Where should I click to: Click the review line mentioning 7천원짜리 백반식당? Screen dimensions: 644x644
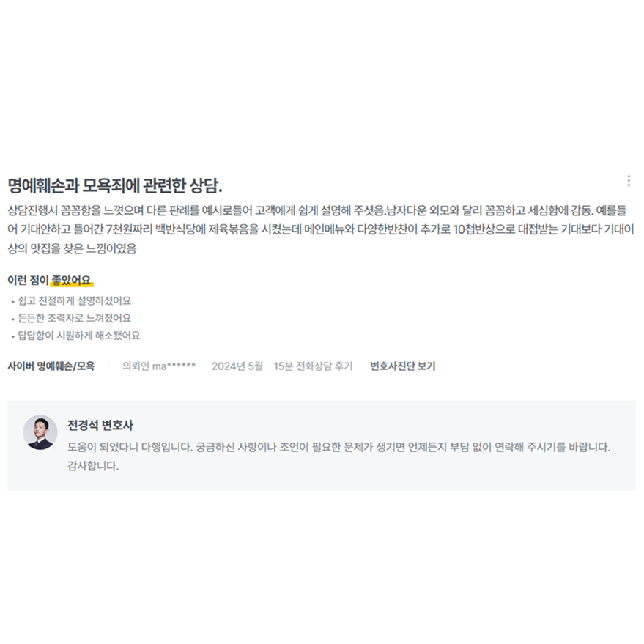point(321,229)
